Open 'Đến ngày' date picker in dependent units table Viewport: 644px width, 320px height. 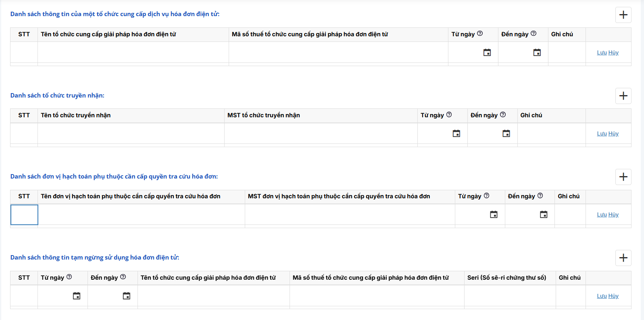point(544,214)
